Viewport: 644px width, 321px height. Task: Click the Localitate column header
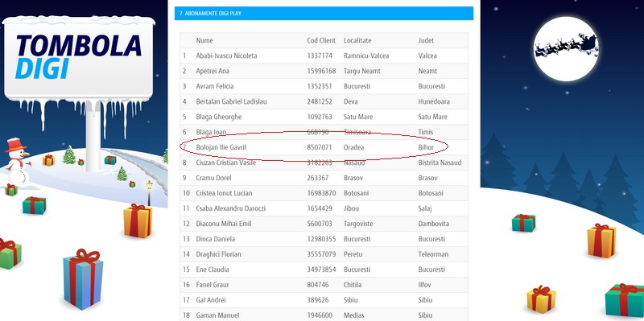click(x=357, y=41)
